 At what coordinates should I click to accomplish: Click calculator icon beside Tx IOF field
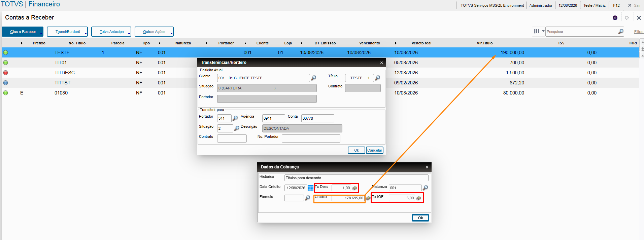(x=418, y=198)
